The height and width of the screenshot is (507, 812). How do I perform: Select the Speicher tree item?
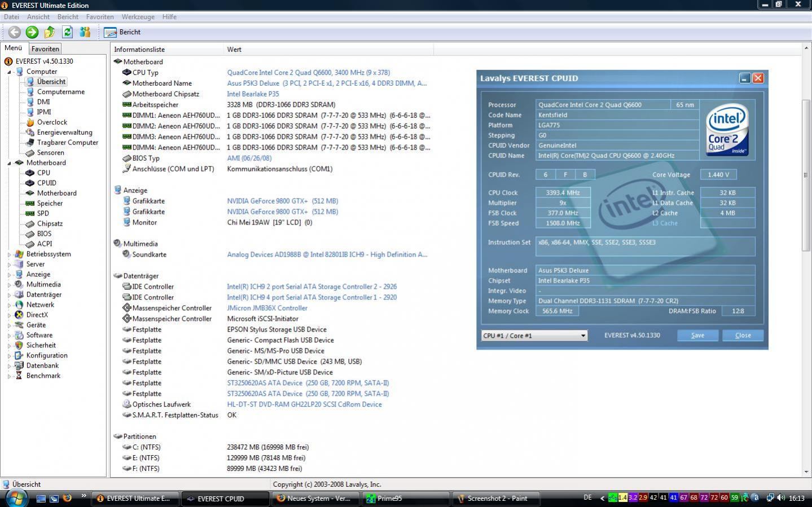(50, 204)
